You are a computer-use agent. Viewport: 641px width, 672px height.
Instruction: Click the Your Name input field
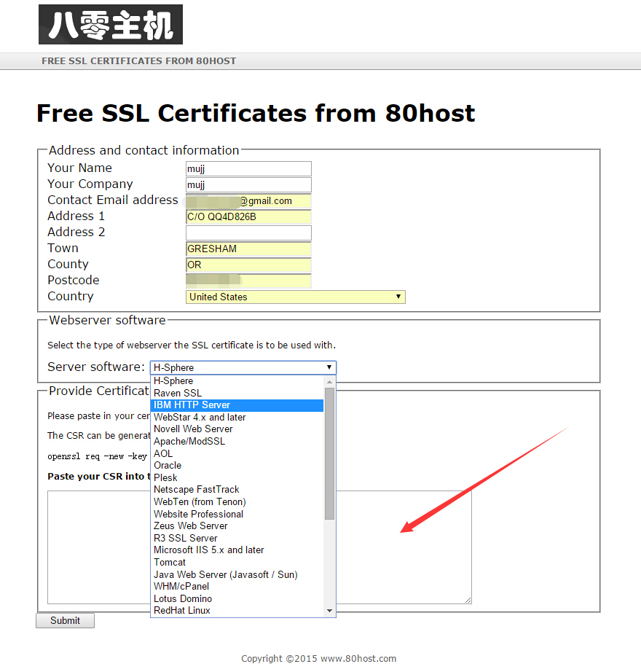click(248, 168)
